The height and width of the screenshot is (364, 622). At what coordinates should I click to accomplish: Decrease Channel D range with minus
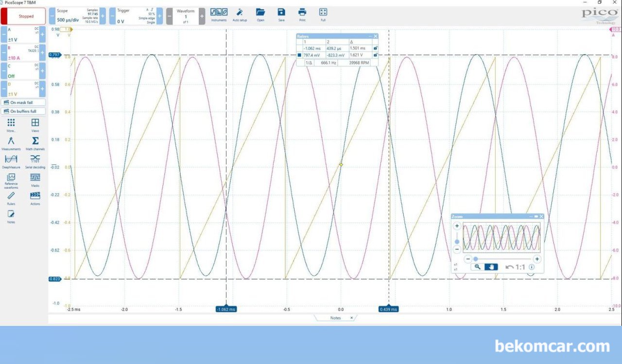pyautogui.click(x=3, y=89)
